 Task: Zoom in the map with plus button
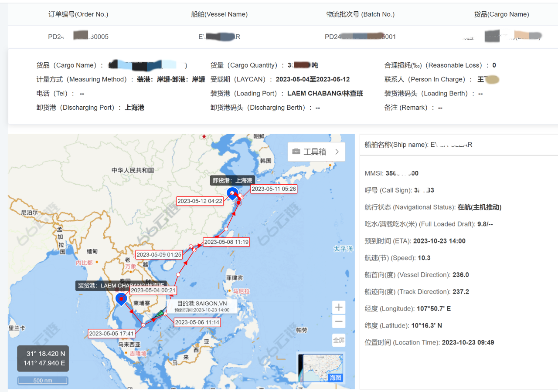[339, 308]
